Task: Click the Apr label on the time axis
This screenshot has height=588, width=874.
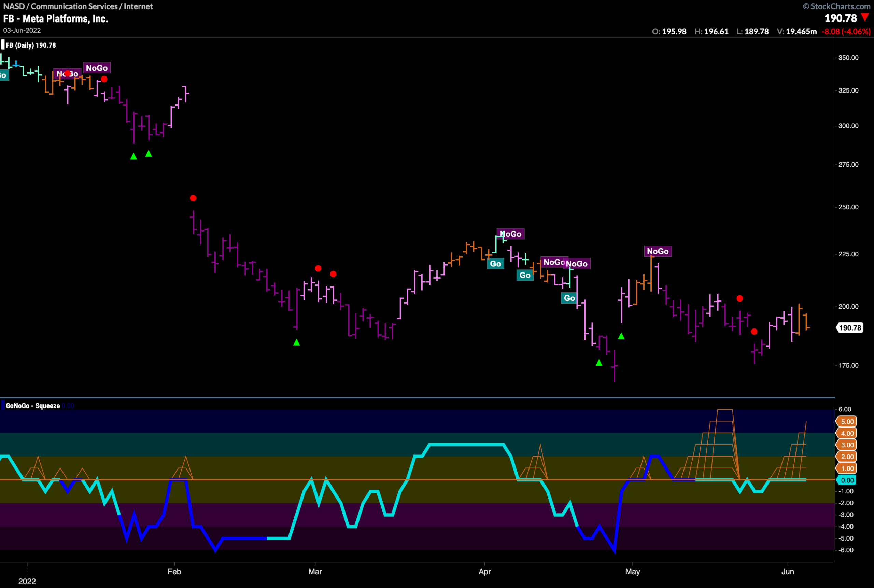Action: [485, 572]
